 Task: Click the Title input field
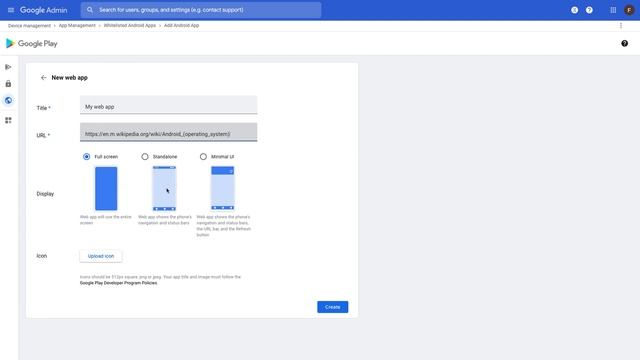(169, 105)
